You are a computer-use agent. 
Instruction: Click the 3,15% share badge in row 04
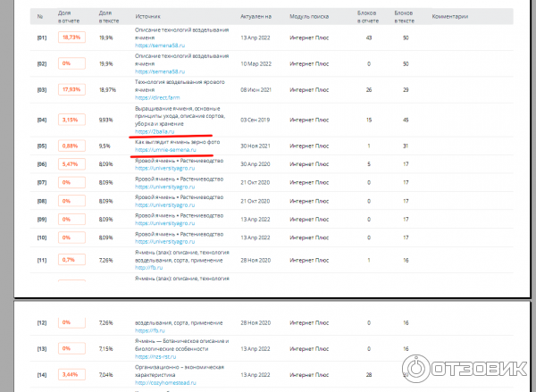click(71, 120)
